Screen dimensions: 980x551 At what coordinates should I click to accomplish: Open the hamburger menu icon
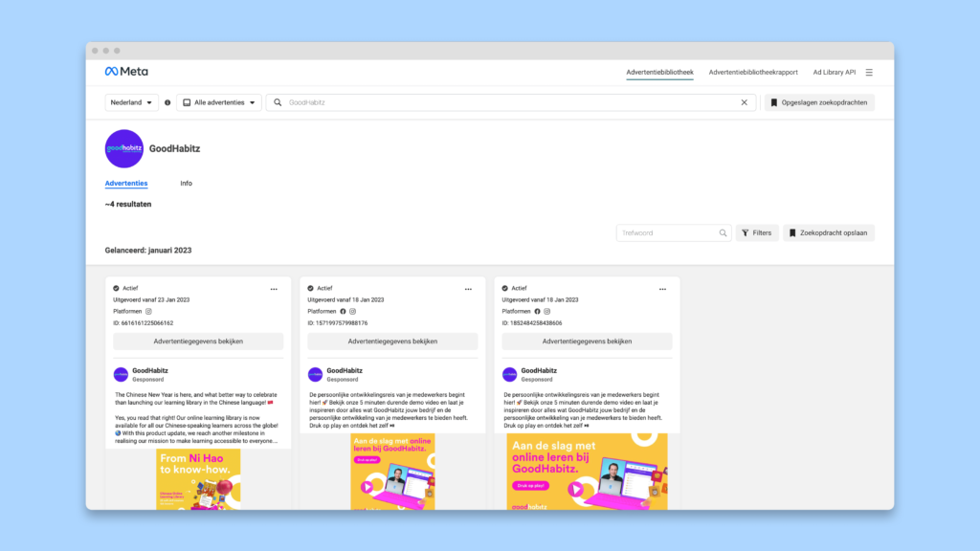point(869,73)
